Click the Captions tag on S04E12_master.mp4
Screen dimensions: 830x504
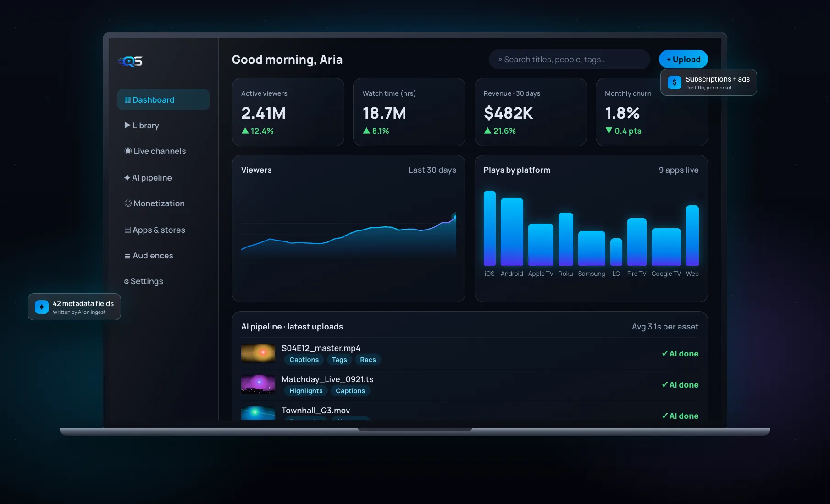coord(304,360)
